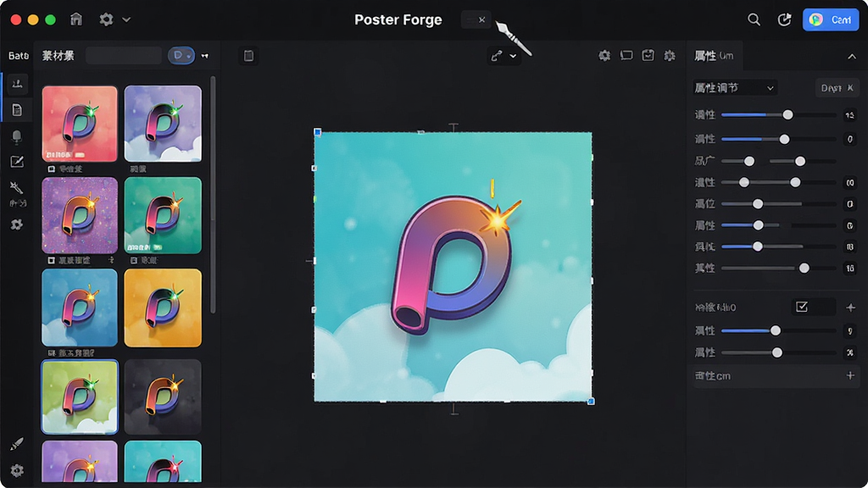
Task: Click the plus icon beside the checkbox
Action: point(851,307)
